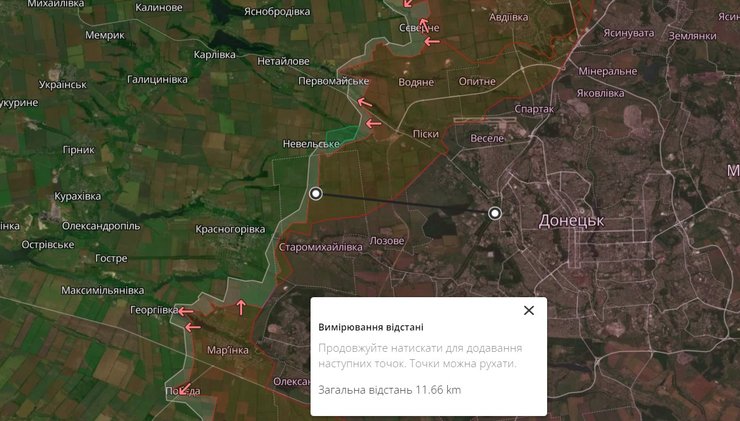Click the Мемрик label
The width and height of the screenshot is (740, 421).
pos(105,35)
